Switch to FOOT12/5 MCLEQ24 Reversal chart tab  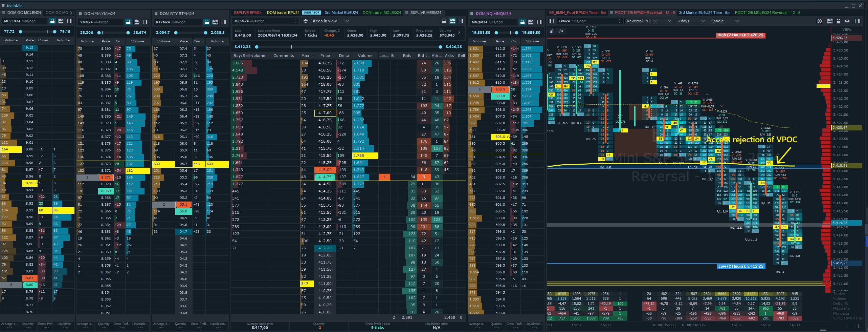coord(768,13)
